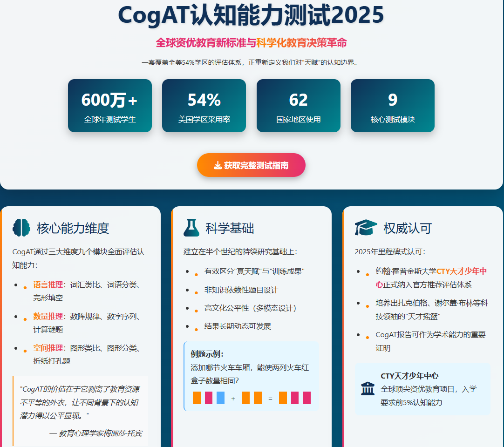This screenshot has width=504, height=447.
Task: Click the page title CogAT认知能力测试2025
Action: (x=251, y=15)
